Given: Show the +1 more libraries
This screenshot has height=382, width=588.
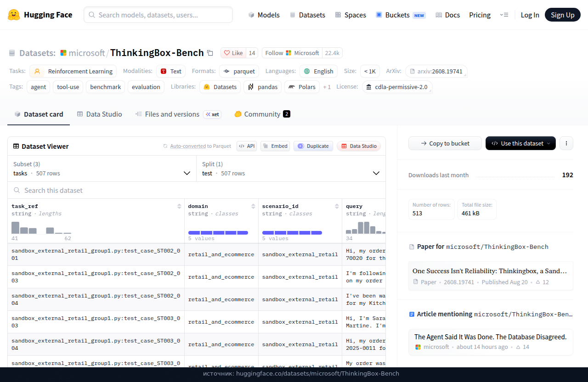Looking at the screenshot, I should point(327,87).
